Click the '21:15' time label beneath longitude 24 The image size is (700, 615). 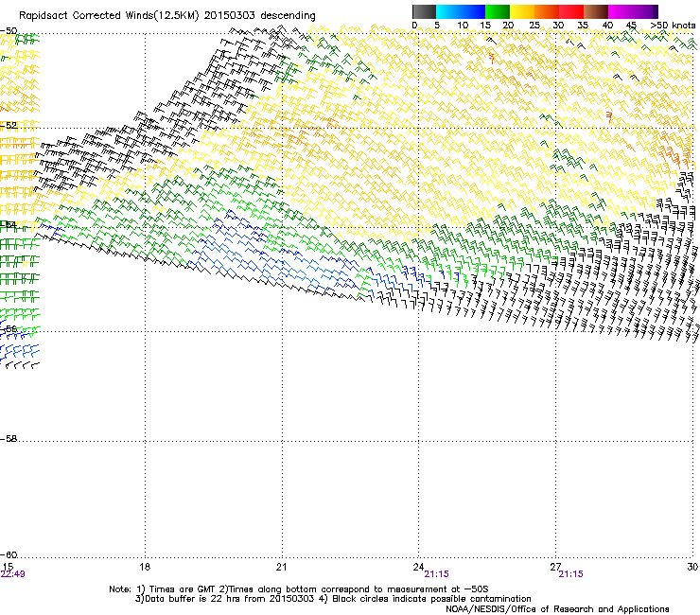coord(437,574)
